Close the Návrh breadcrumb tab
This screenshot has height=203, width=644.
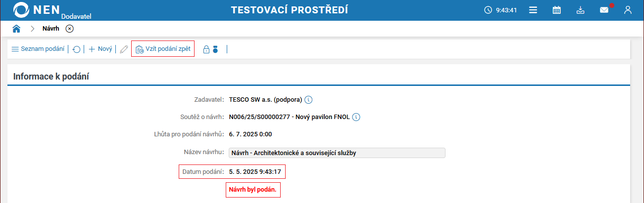(x=70, y=29)
